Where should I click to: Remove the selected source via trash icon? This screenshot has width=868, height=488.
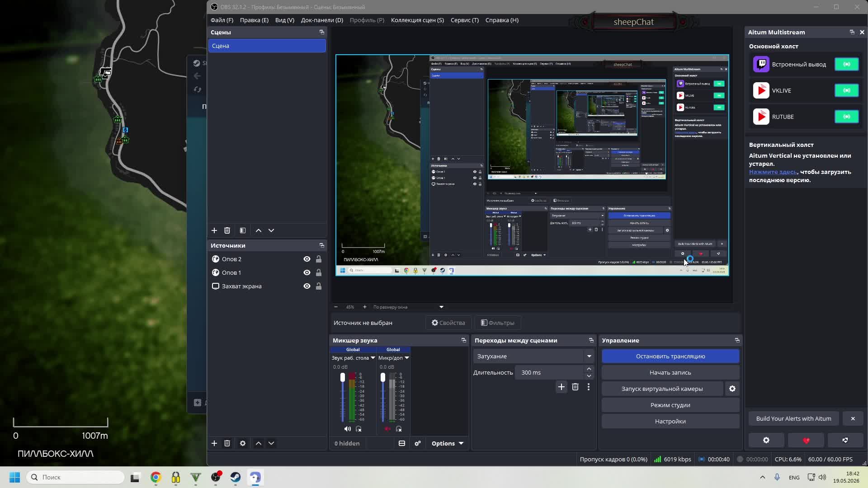(227, 443)
